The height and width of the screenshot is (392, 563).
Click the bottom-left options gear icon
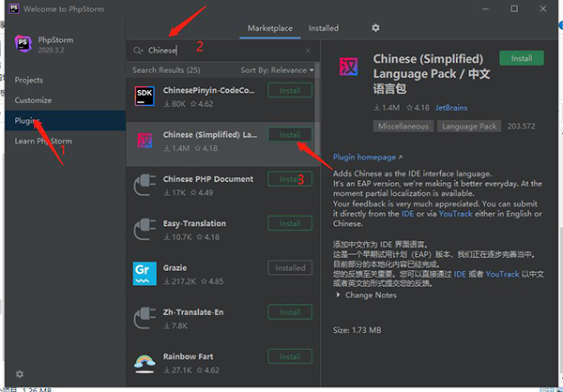click(20, 374)
